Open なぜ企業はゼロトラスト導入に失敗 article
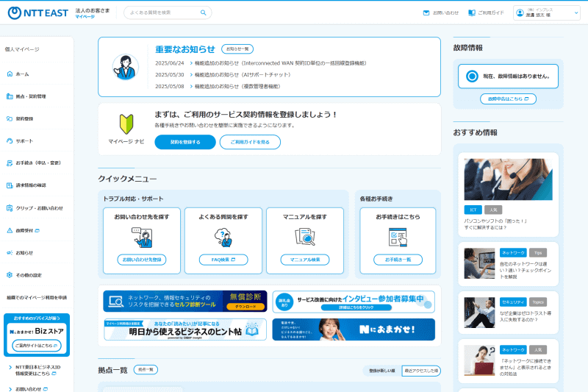Viewport: 588px width, 392px height. pos(526,316)
